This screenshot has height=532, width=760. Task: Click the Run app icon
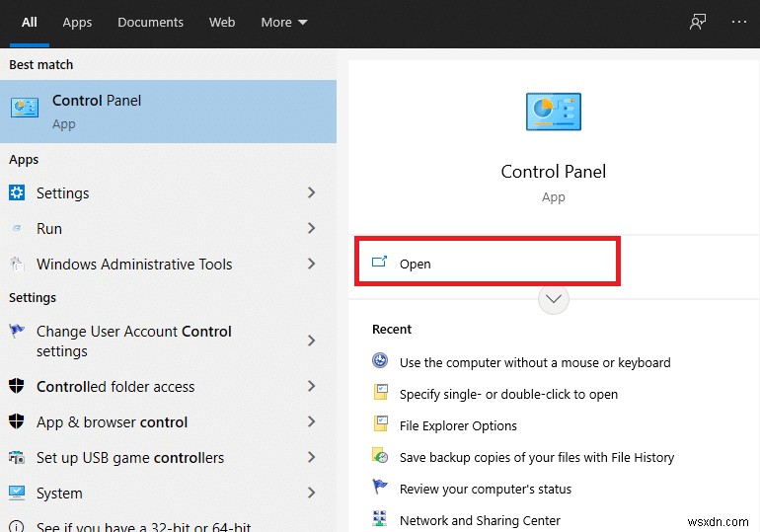click(x=17, y=228)
